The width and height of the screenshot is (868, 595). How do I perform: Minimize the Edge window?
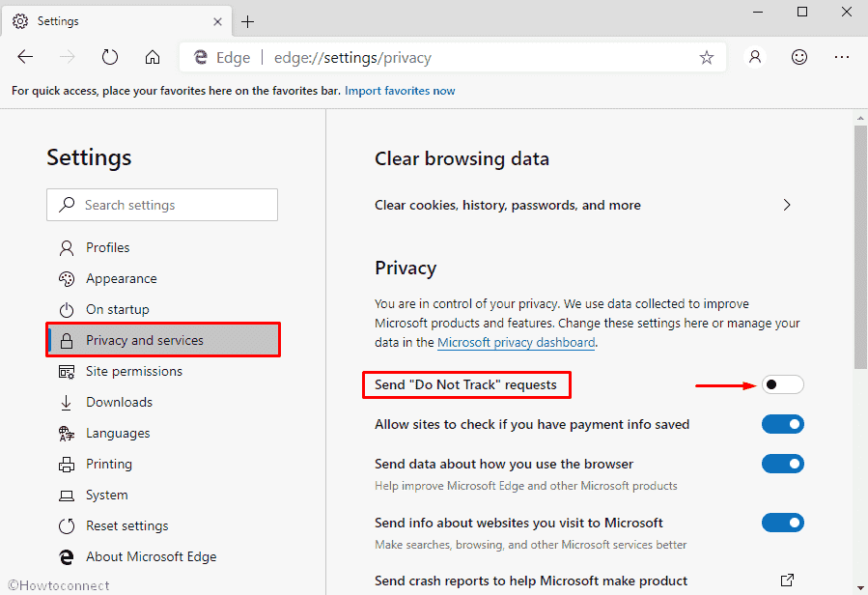758,12
